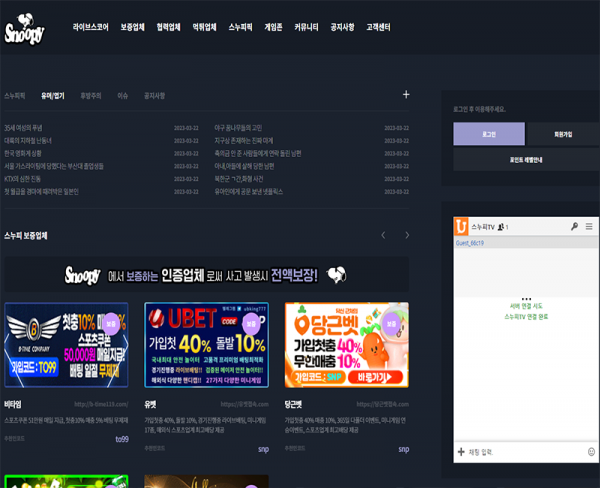Screen dimensions: 600x488
Task: Click the snp code under 당근벳
Action: point(404,449)
